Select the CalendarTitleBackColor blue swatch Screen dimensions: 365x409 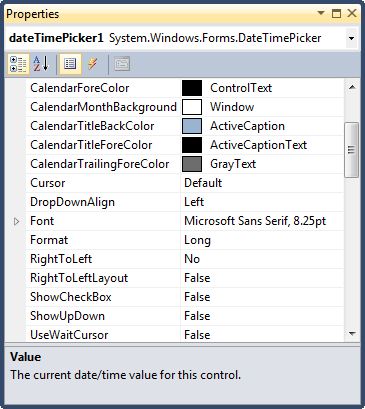(192, 126)
